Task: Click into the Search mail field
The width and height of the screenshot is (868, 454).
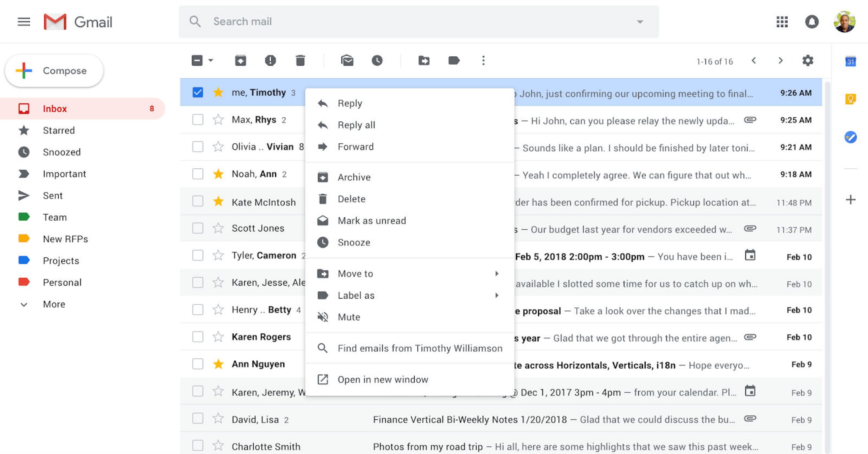Action: pos(417,22)
